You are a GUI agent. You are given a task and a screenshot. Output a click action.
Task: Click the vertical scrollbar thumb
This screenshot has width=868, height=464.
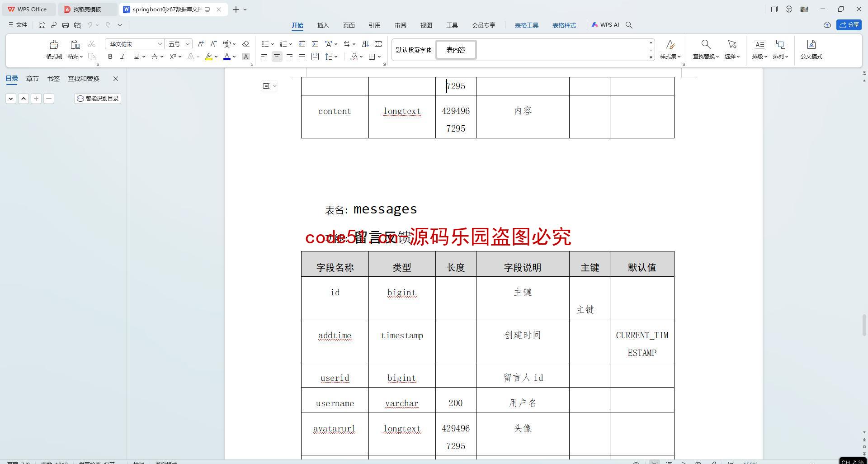[x=864, y=325]
